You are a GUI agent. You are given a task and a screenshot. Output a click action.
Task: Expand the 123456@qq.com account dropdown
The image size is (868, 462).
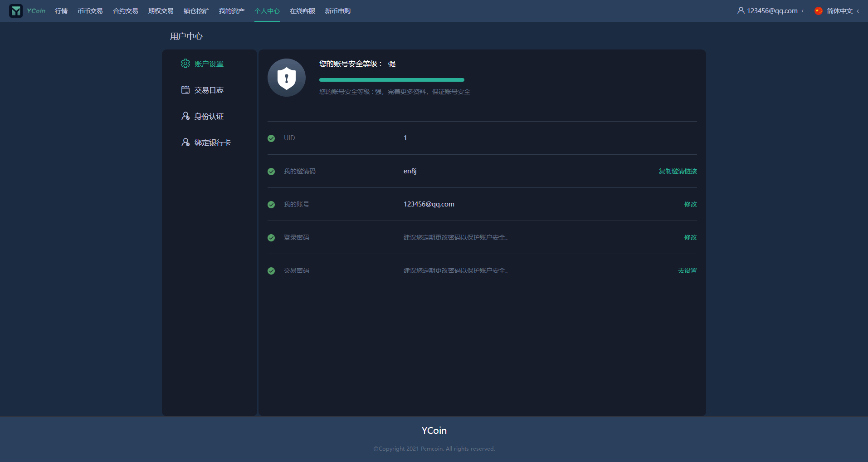(771, 11)
